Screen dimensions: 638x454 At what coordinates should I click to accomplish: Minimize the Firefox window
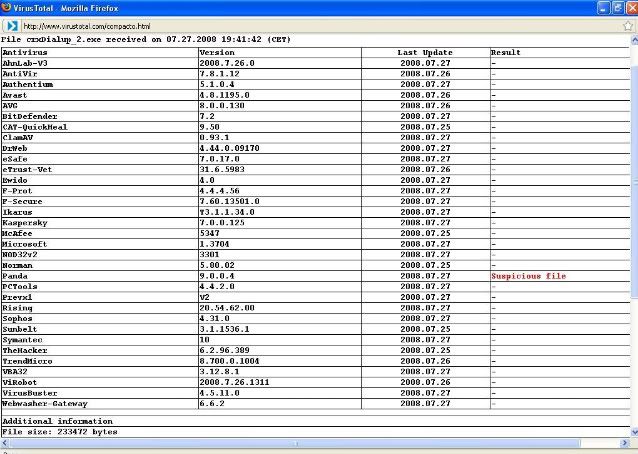(x=603, y=8)
